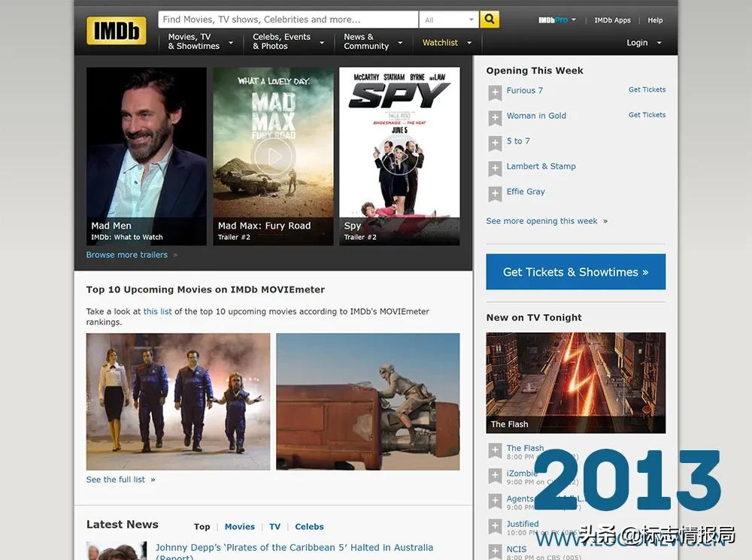Add 5 to 7 to watchlist icon
This screenshot has height=560, width=752.
tap(495, 143)
